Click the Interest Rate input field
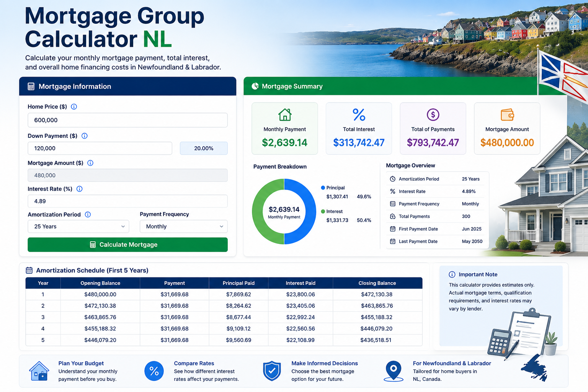The image size is (588, 392). 128,201
